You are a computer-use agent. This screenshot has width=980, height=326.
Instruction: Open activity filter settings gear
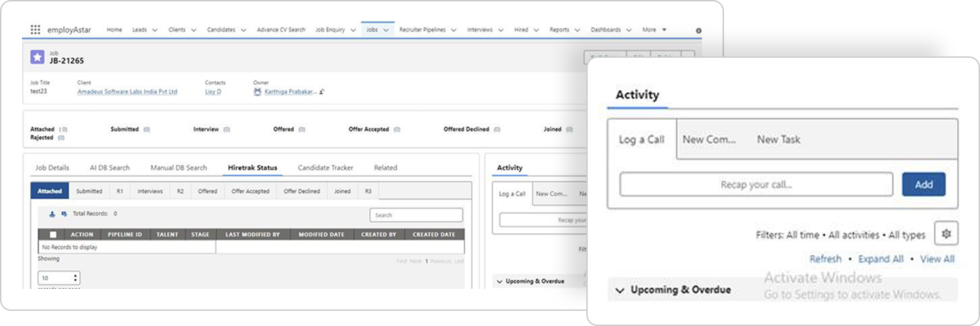(946, 235)
